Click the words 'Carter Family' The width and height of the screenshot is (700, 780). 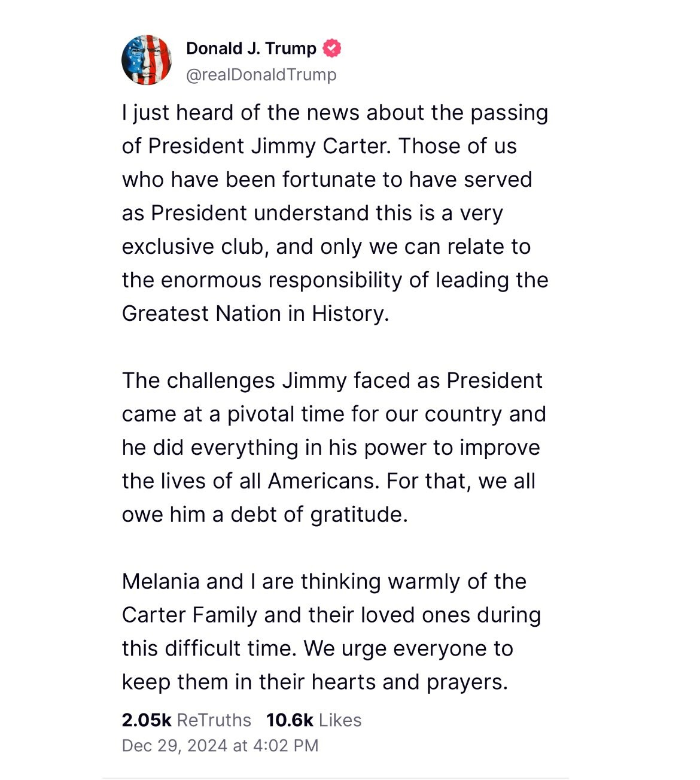189,615
